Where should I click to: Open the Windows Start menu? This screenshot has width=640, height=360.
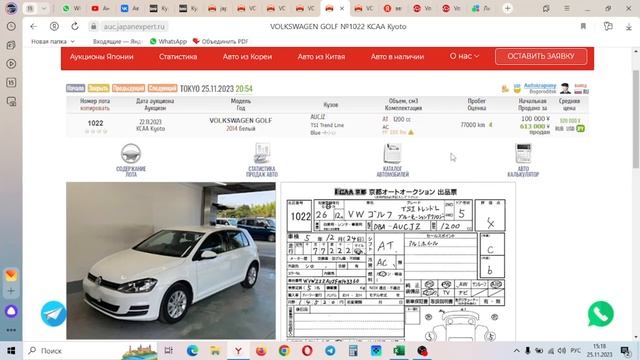point(11,351)
